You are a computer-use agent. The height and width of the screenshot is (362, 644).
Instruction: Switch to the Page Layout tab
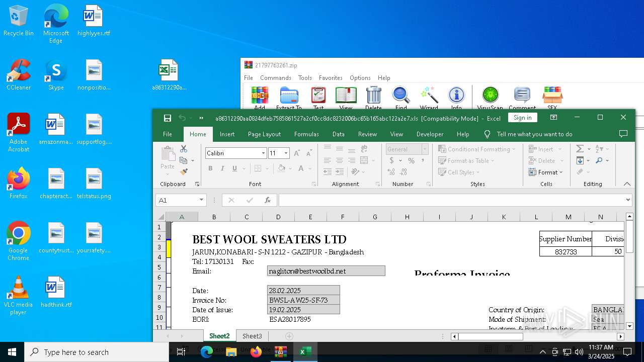(x=264, y=134)
